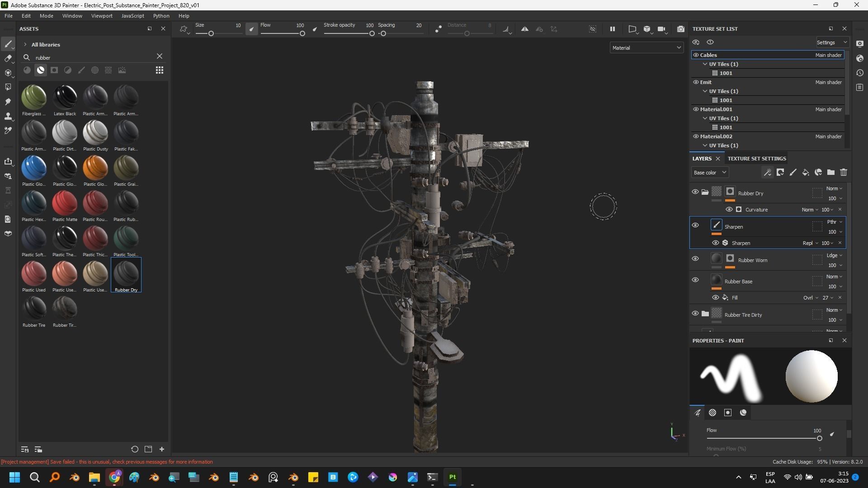
Task: Add a fill layer in Layers panel
Action: pyautogui.click(x=805, y=172)
